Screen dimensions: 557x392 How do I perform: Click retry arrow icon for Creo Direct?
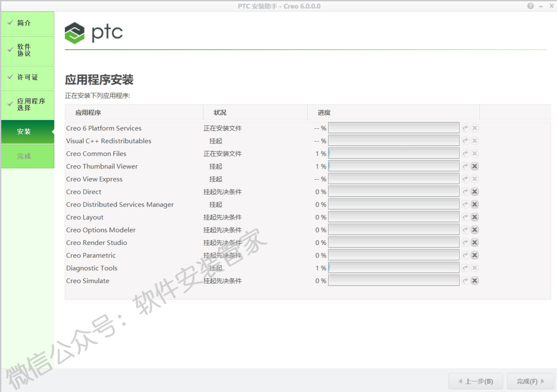pyautogui.click(x=466, y=192)
